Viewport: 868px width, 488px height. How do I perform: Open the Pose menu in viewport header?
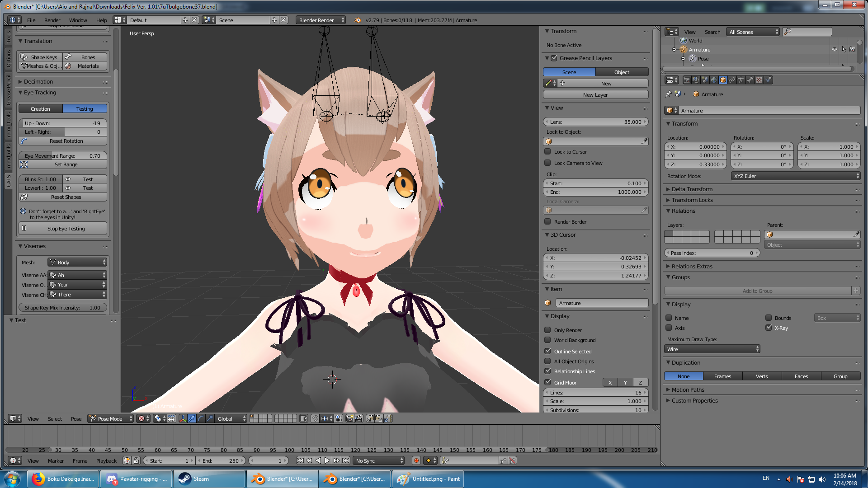click(x=76, y=418)
